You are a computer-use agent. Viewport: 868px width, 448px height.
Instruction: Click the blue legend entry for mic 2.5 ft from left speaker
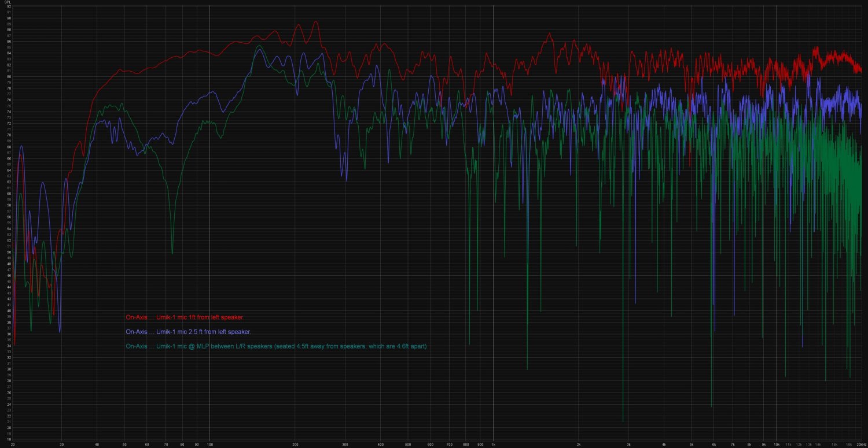[187, 332]
